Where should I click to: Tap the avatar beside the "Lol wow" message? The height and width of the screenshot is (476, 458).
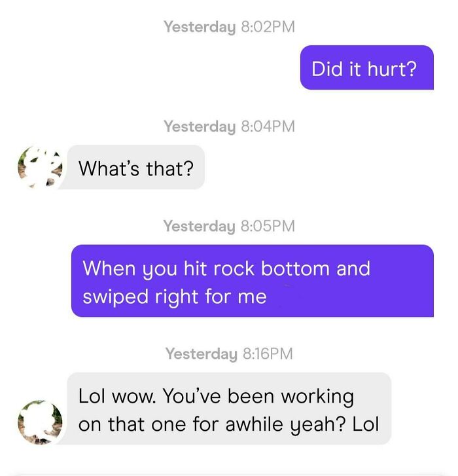point(40,422)
